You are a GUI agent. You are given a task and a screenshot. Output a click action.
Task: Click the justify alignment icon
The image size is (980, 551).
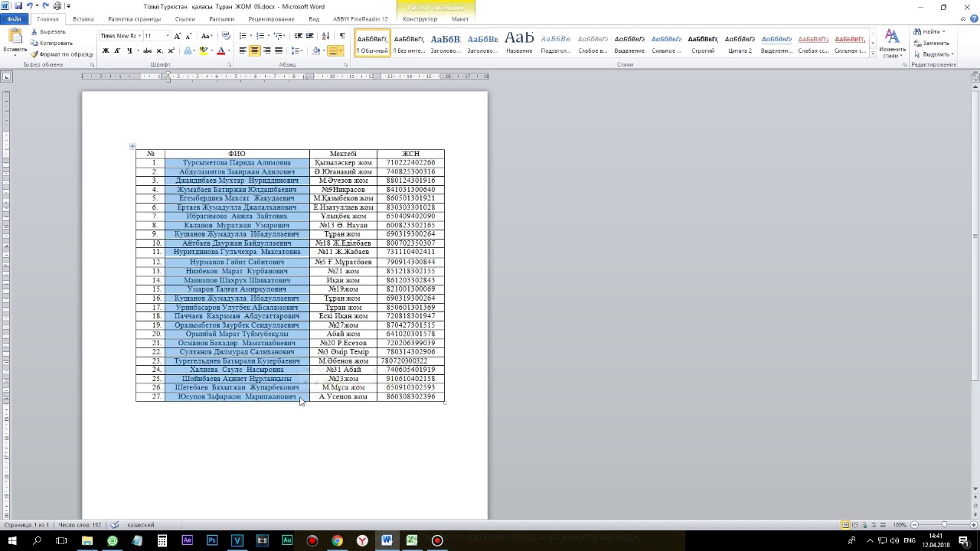point(278,51)
